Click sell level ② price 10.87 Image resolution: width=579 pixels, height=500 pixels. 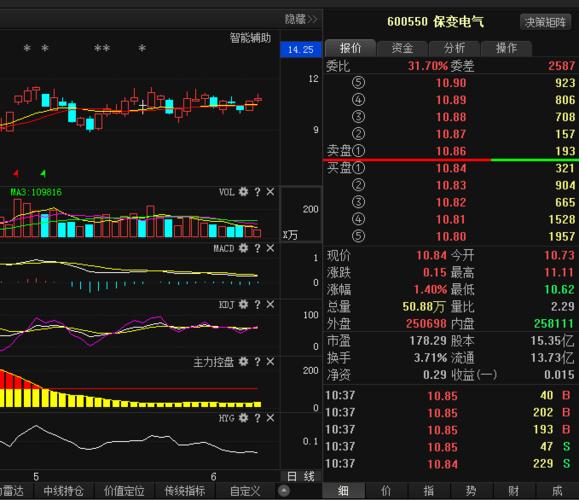451,134
